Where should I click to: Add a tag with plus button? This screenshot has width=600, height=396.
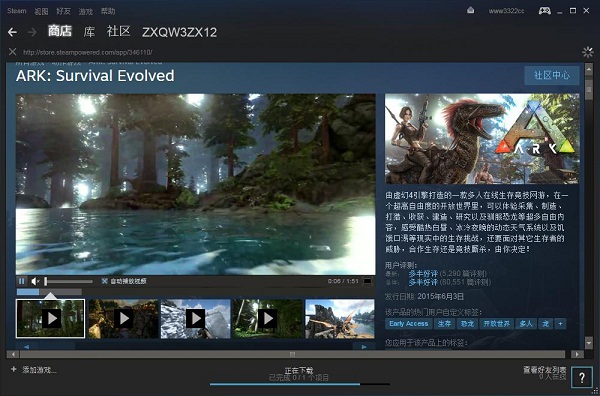561,324
